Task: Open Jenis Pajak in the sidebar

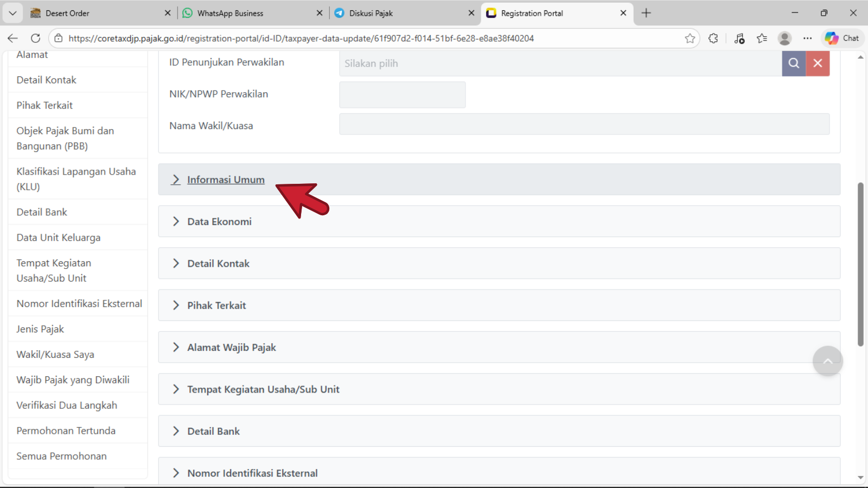Action: (40, 329)
